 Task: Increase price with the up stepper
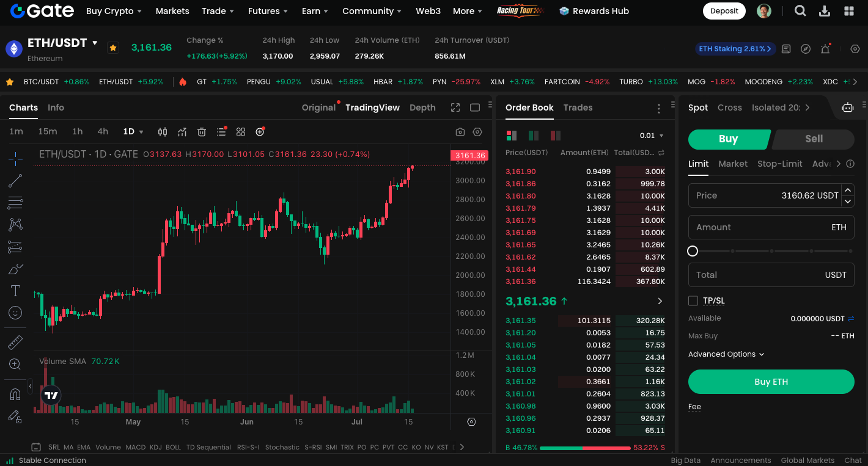[x=848, y=190]
